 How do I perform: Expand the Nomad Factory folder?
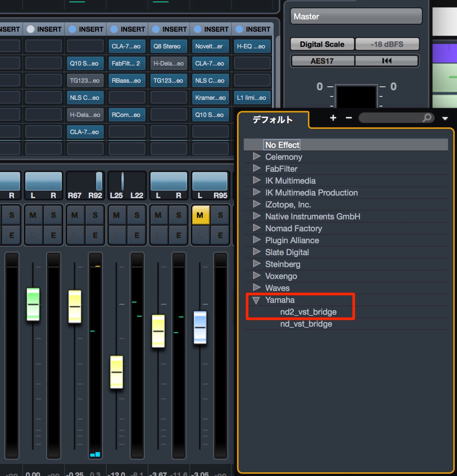point(257,228)
